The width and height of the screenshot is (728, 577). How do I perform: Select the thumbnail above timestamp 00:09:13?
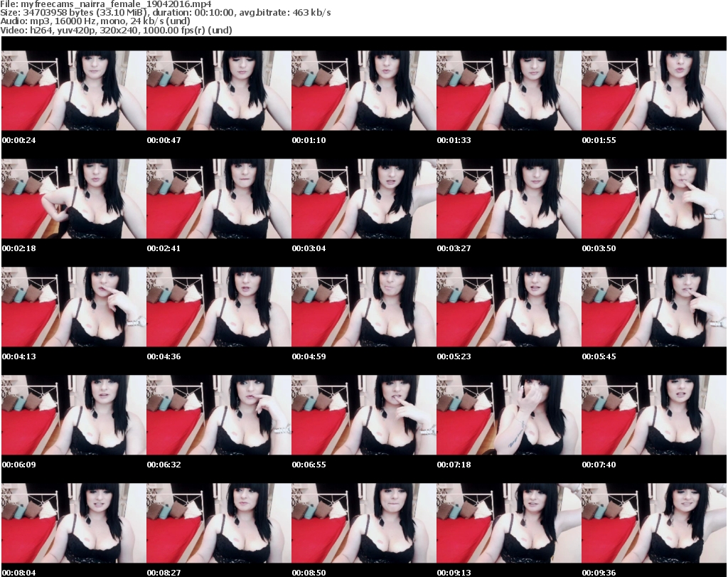[509, 524]
